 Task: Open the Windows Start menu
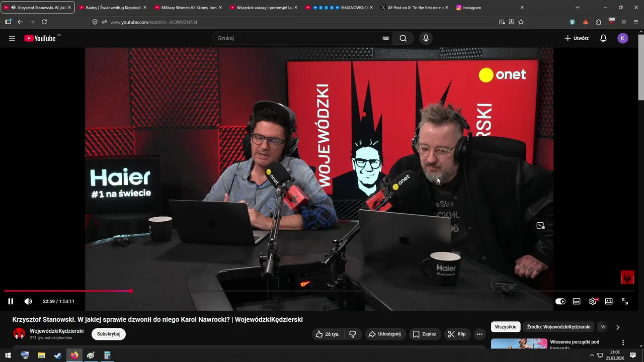click(x=8, y=355)
